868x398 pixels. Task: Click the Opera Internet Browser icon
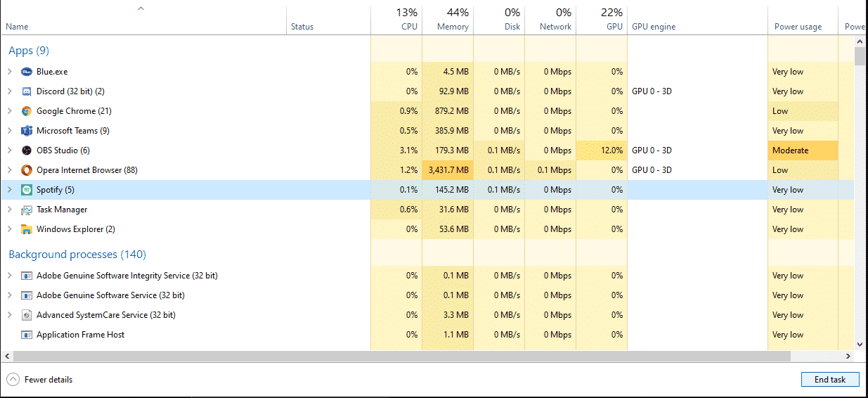coord(27,170)
